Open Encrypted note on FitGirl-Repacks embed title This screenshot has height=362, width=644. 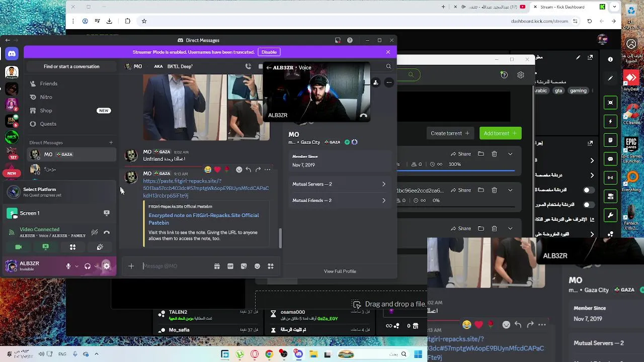[x=204, y=219]
